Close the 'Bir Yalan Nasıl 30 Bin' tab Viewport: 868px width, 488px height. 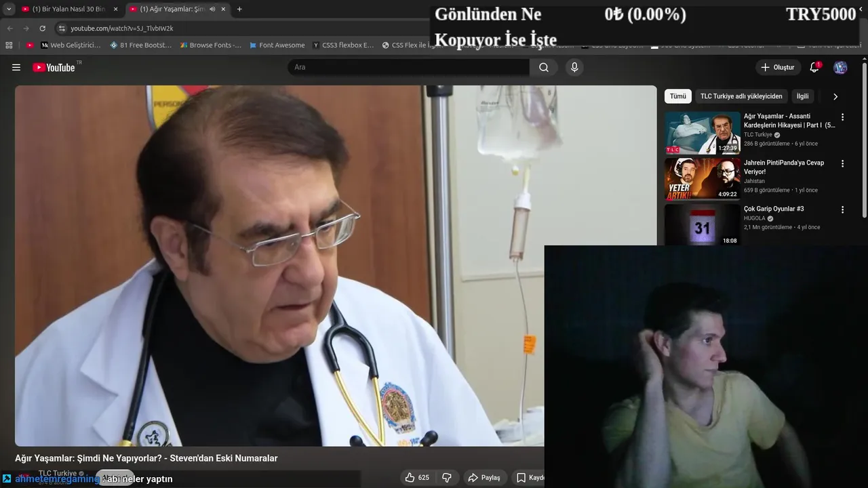click(115, 9)
